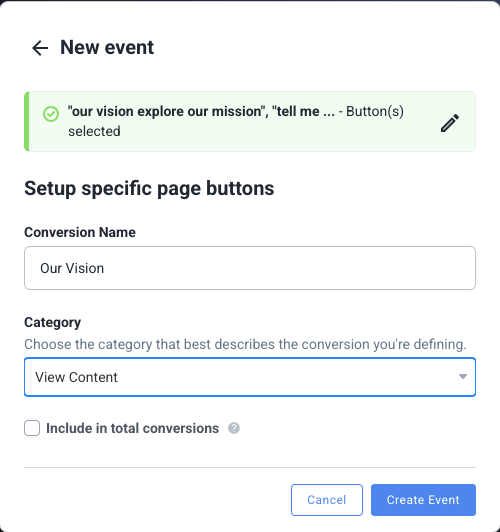Click the blue Create Event button

[423, 500]
